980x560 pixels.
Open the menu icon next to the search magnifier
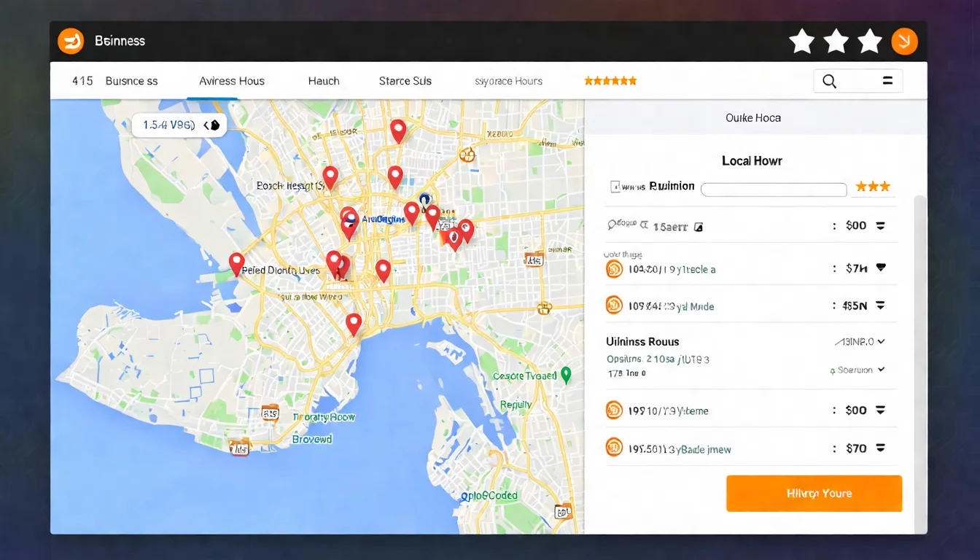coord(887,81)
